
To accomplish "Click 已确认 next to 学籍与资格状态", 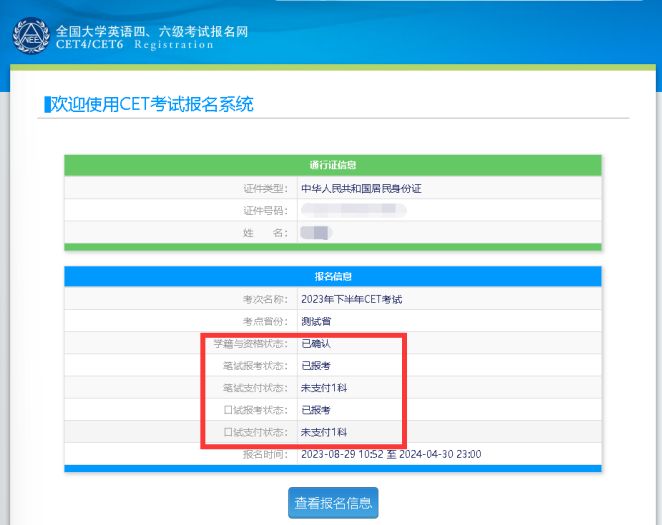I will (x=316, y=344).
